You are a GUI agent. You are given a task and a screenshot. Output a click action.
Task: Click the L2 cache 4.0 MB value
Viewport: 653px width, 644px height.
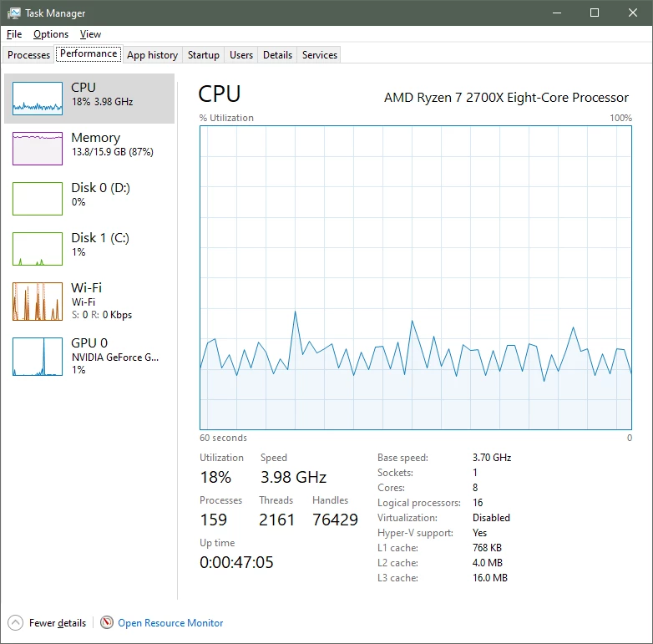click(488, 562)
